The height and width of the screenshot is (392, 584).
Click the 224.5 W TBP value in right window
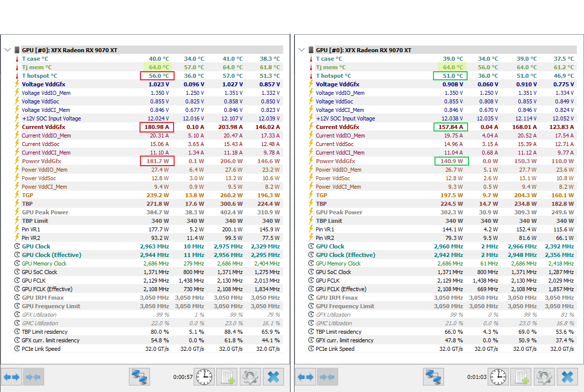point(452,204)
